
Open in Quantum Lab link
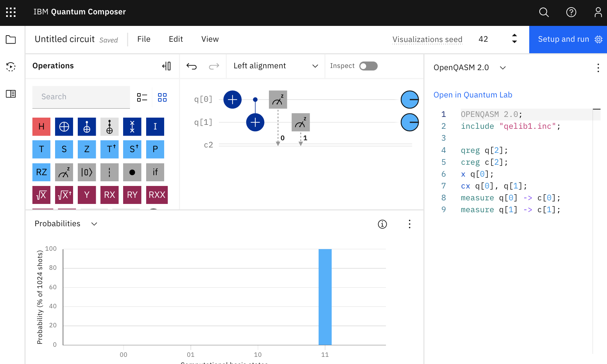(473, 95)
